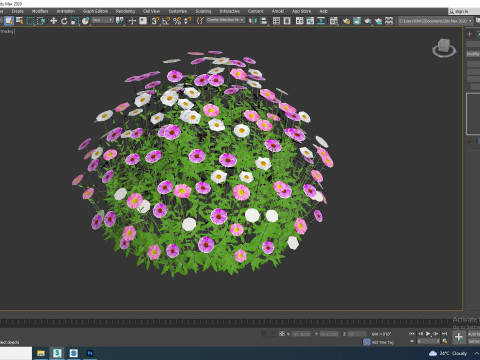This screenshot has height=360, width=480.
Task: Select the Select Object tool
Action: 9,21
